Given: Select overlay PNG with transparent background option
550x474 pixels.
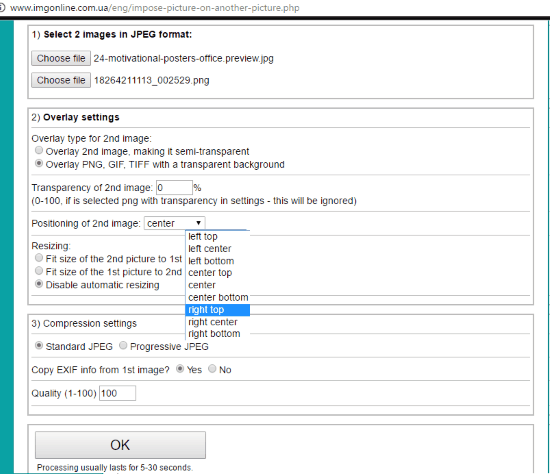Looking at the screenshot, I should 39,164.
